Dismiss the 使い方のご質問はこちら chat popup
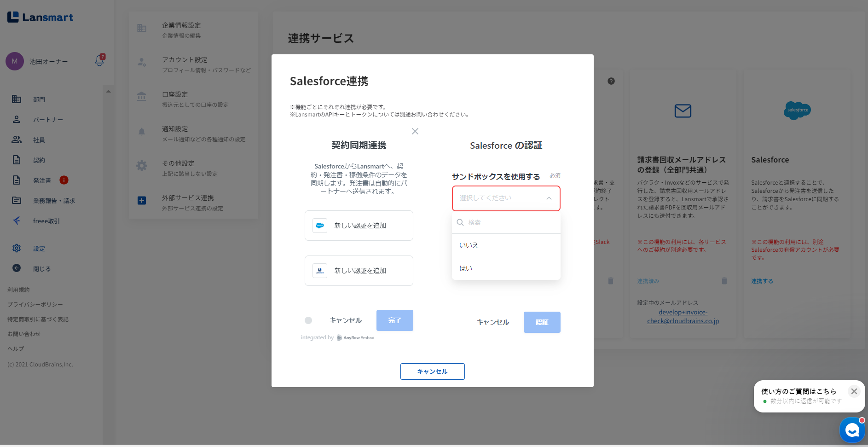This screenshot has height=447, width=868. [x=854, y=391]
